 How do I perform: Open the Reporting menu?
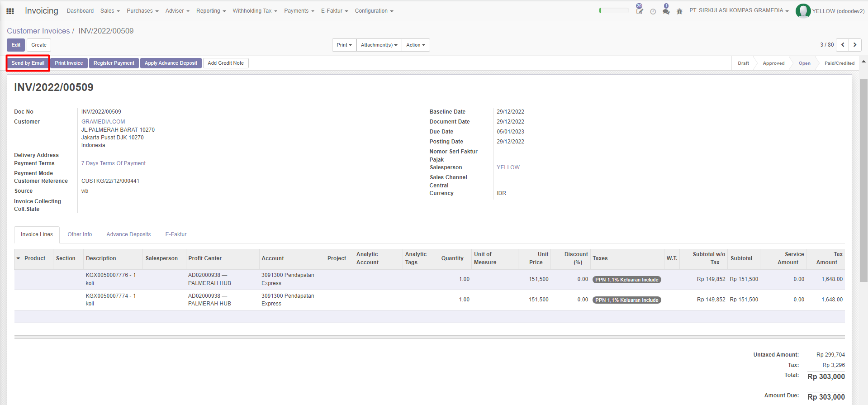pos(211,11)
